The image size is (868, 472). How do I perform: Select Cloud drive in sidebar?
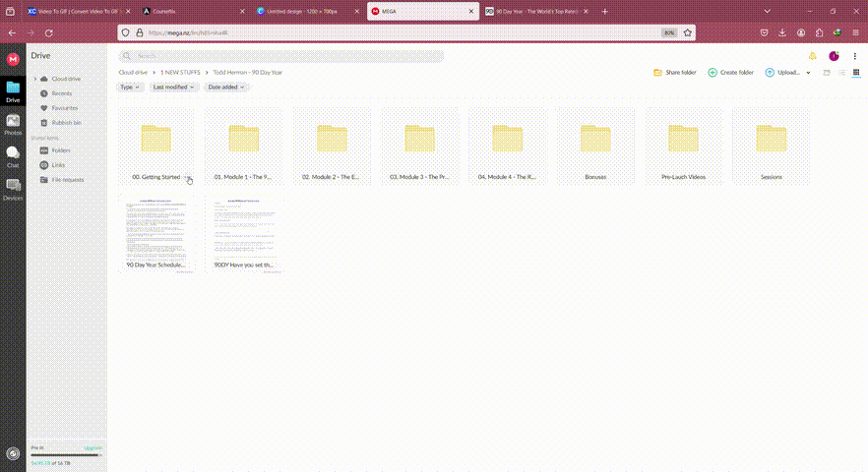coord(65,79)
